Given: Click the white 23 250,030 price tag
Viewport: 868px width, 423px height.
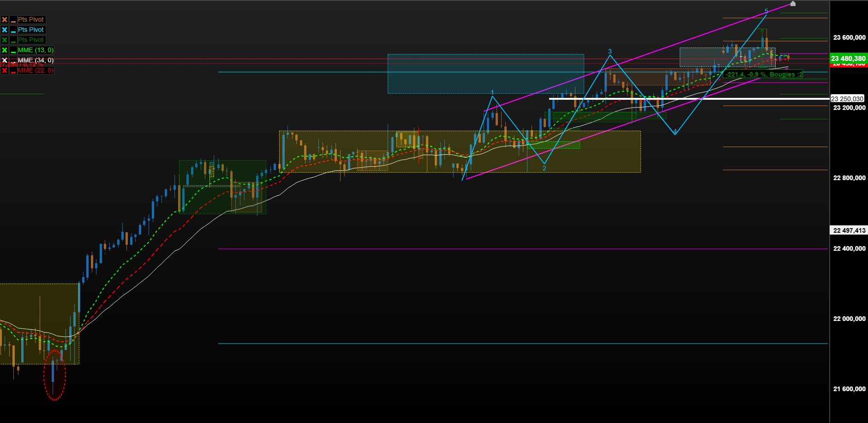Looking at the screenshot, I should 847,99.
